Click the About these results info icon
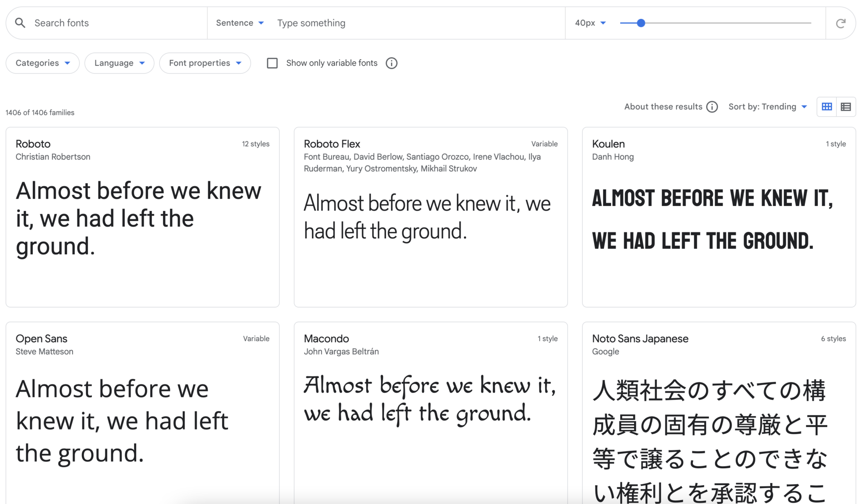Image resolution: width=863 pixels, height=504 pixels. pos(712,107)
